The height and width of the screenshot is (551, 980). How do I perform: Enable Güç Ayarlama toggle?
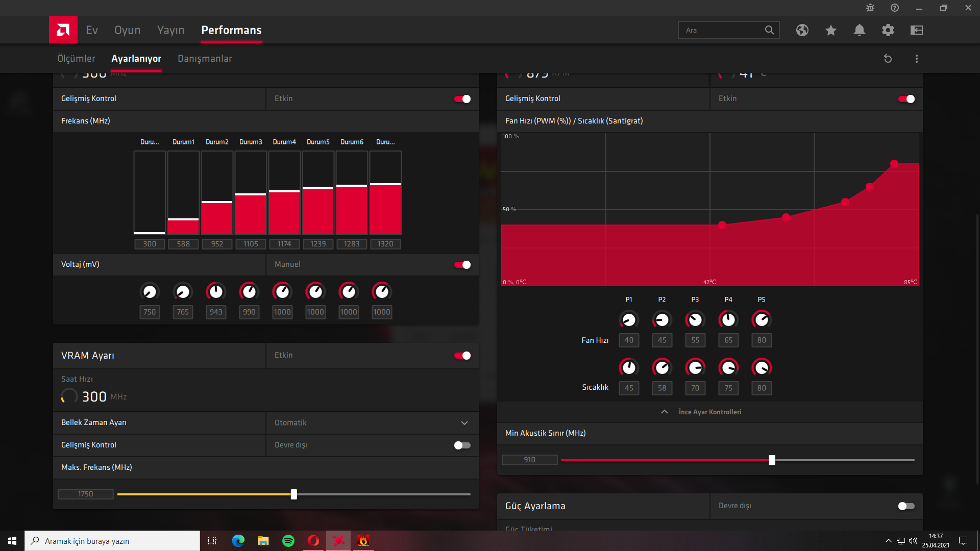click(x=906, y=506)
